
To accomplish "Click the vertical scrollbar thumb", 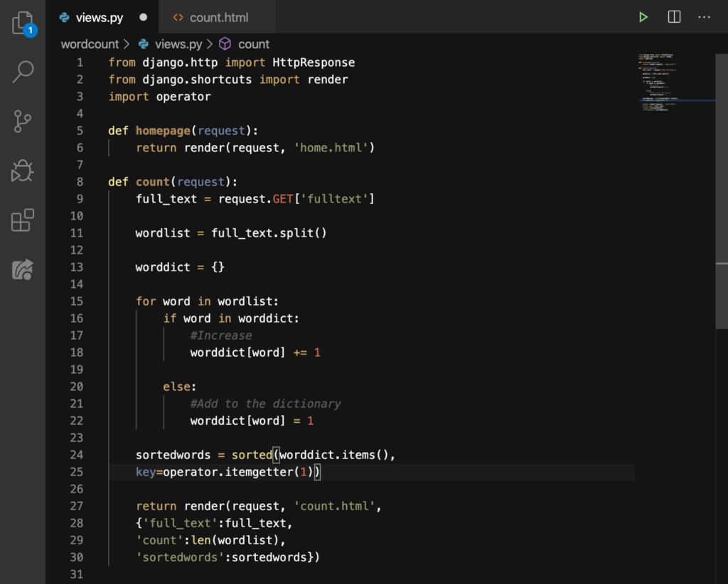I will pyautogui.click(x=722, y=191).
